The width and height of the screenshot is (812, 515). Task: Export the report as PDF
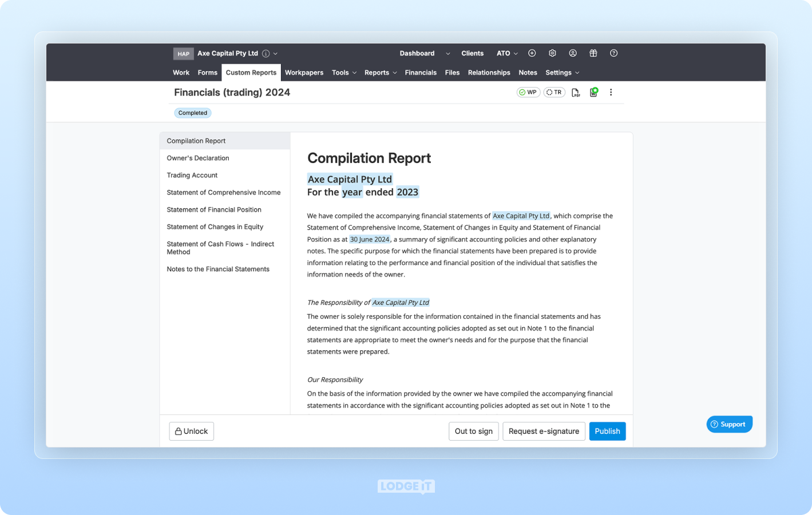[x=576, y=92]
